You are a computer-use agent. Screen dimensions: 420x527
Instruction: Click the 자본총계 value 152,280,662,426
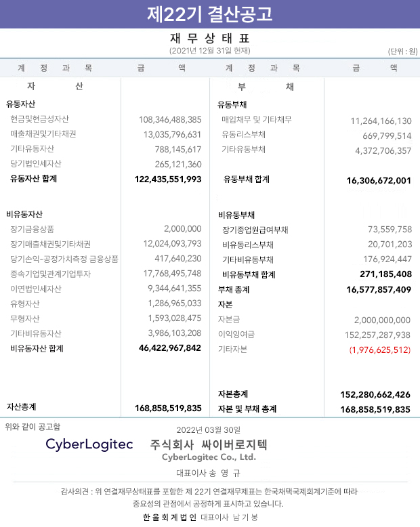(375, 395)
